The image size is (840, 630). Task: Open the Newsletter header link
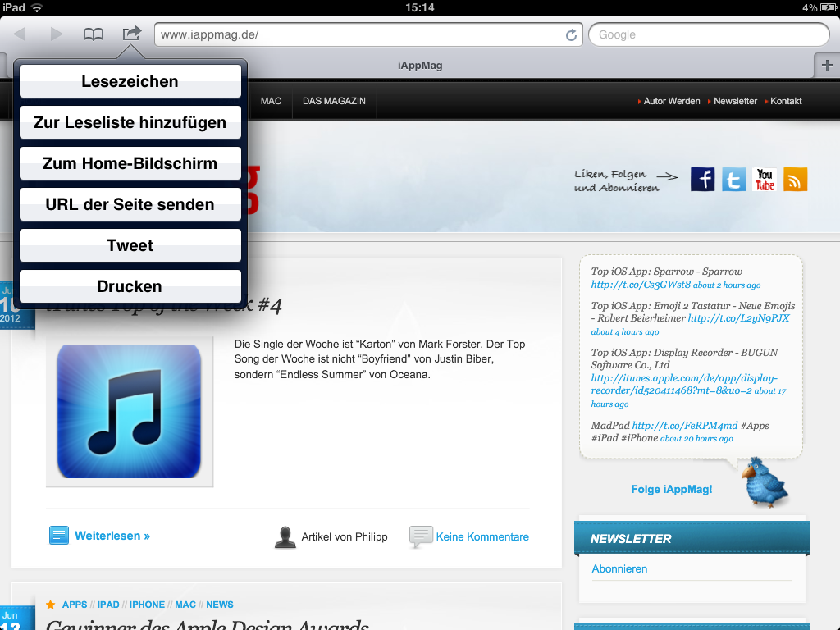tap(736, 101)
